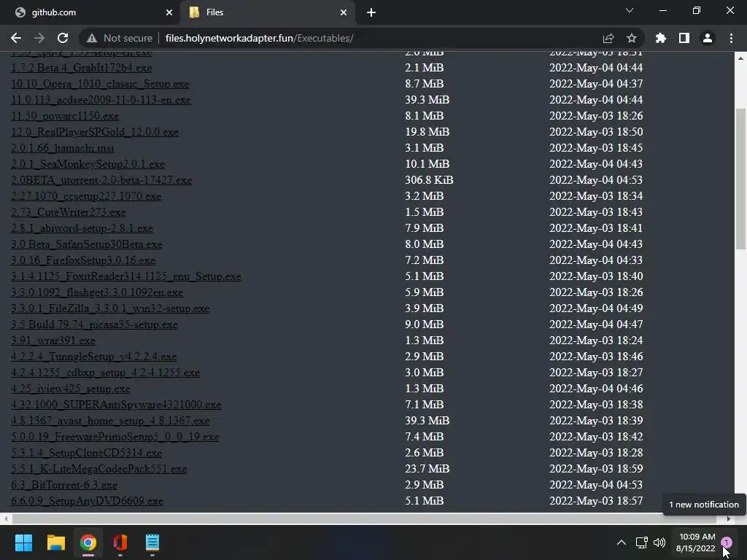The height and width of the screenshot is (560, 747).
Task: Reload the current page
Action: click(x=63, y=38)
